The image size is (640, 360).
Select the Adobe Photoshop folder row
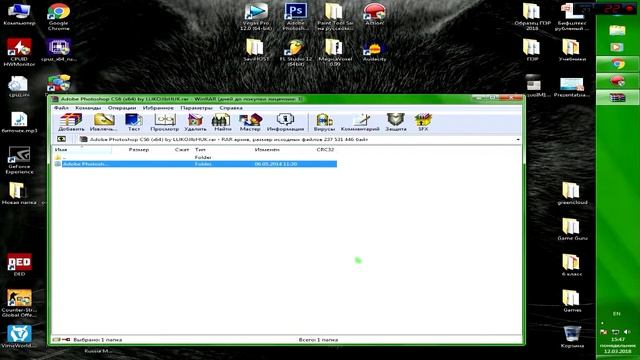(195, 164)
